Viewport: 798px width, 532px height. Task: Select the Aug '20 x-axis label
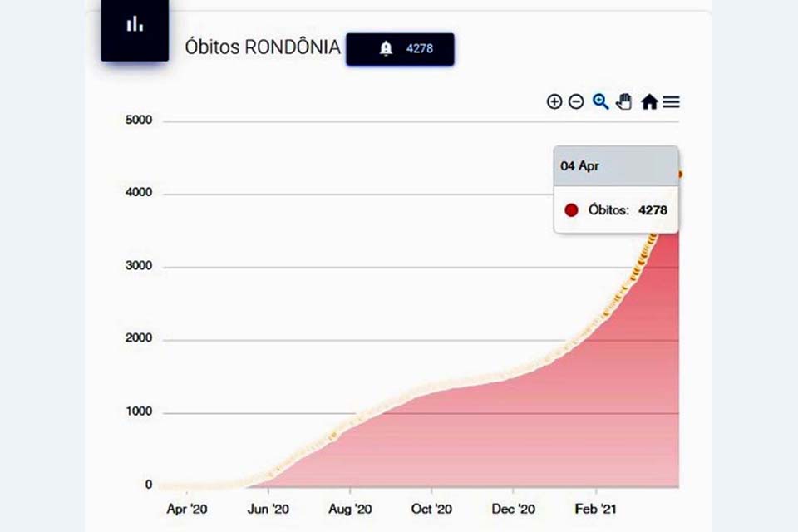click(x=351, y=509)
